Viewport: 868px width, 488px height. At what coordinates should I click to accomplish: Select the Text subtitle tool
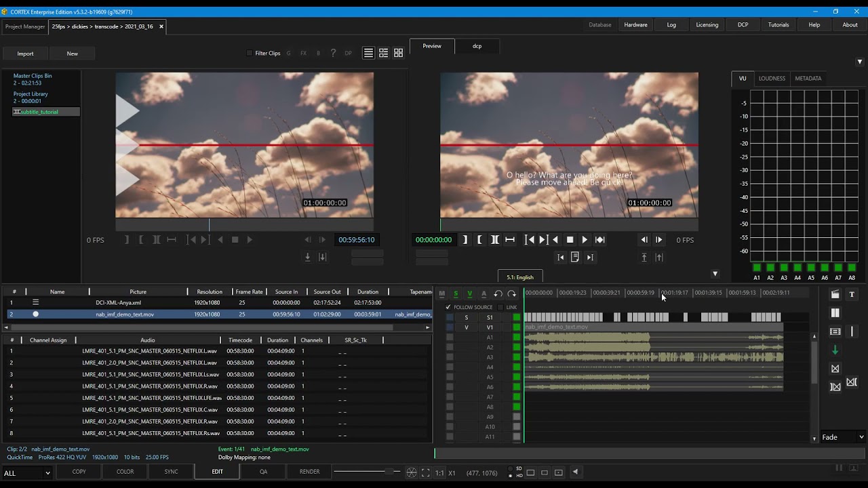(x=852, y=294)
